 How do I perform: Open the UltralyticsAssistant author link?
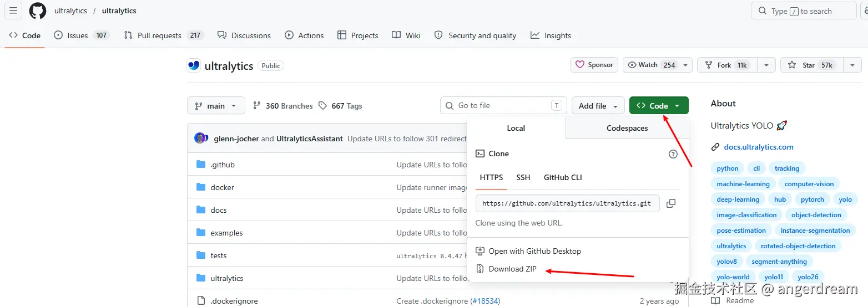click(x=310, y=139)
